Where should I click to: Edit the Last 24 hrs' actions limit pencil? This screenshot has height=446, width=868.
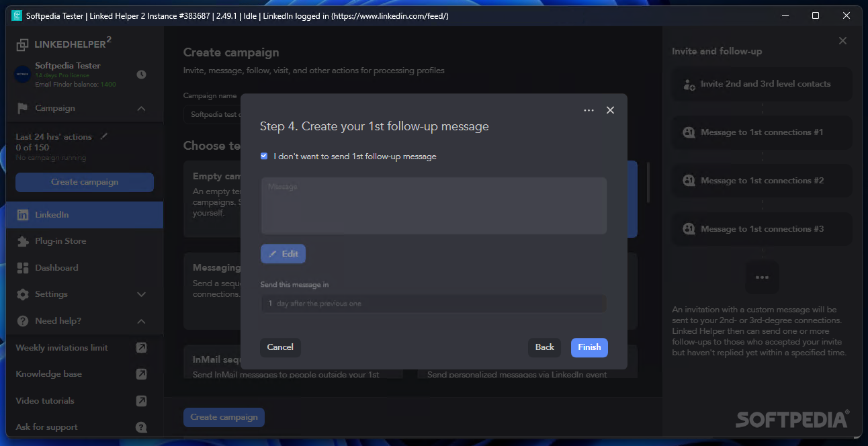click(103, 136)
